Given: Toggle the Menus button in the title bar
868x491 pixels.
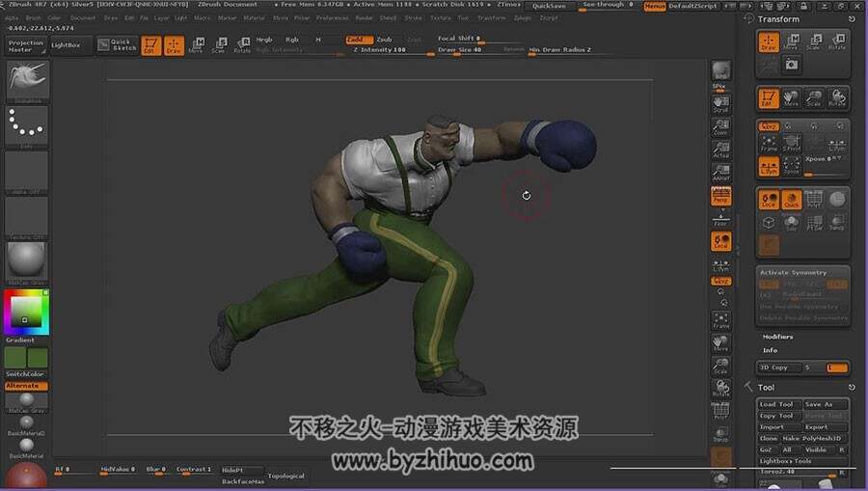Looking at the screenshot, I should (654, 6).
